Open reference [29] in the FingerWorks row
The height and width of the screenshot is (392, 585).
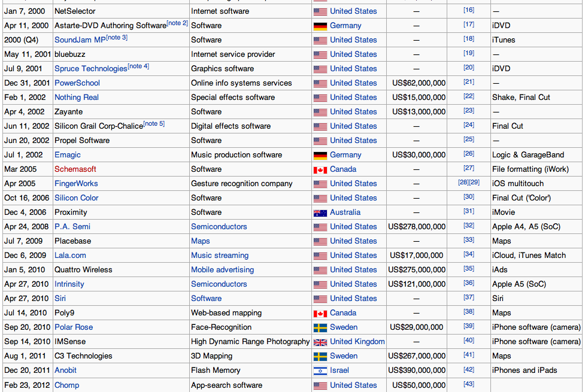click(474, 182)
